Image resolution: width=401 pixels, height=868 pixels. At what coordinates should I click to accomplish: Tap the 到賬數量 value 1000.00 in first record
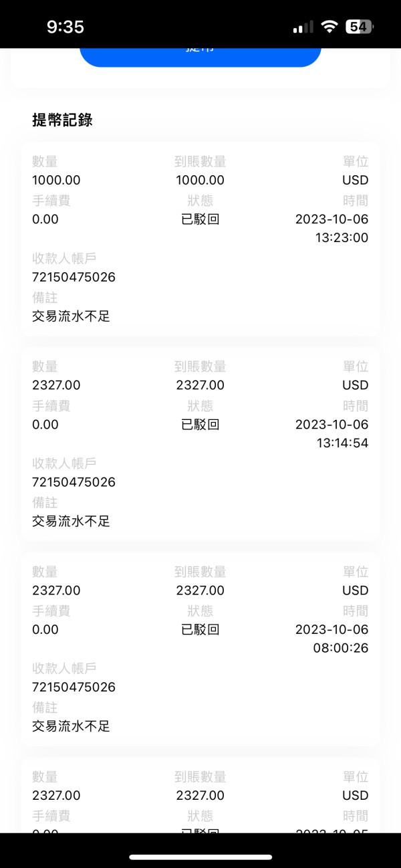point(200,181)
